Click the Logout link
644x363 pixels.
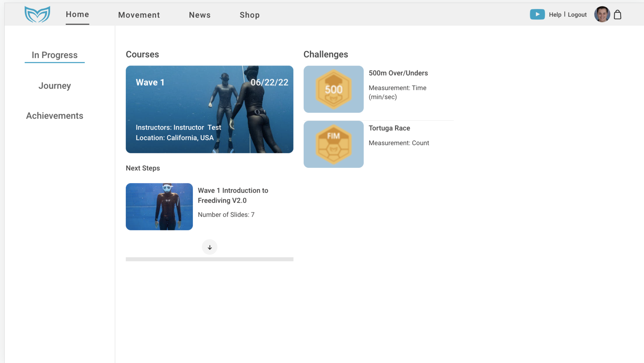pos(577,15)
